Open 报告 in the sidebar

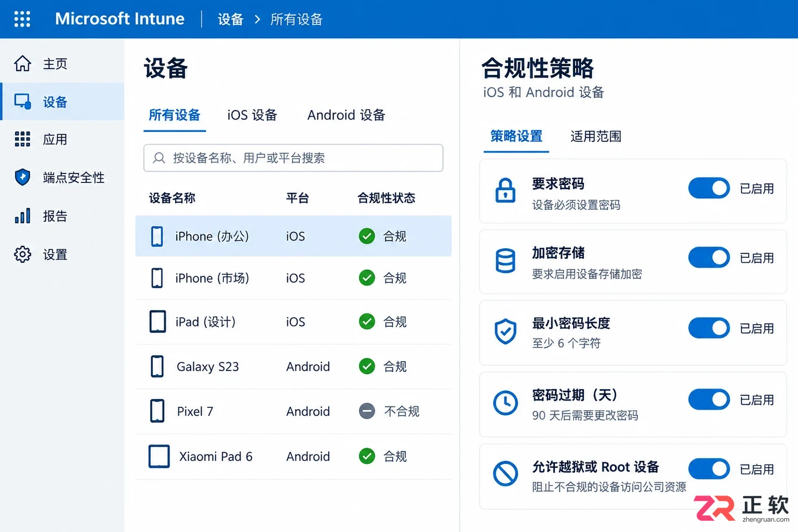62,216
